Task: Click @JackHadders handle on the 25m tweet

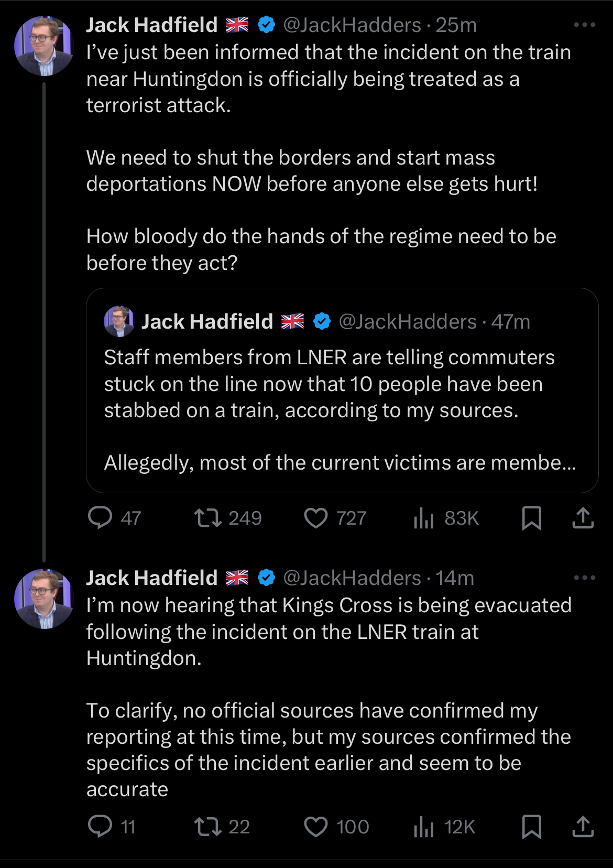Action: click(352, 25)
